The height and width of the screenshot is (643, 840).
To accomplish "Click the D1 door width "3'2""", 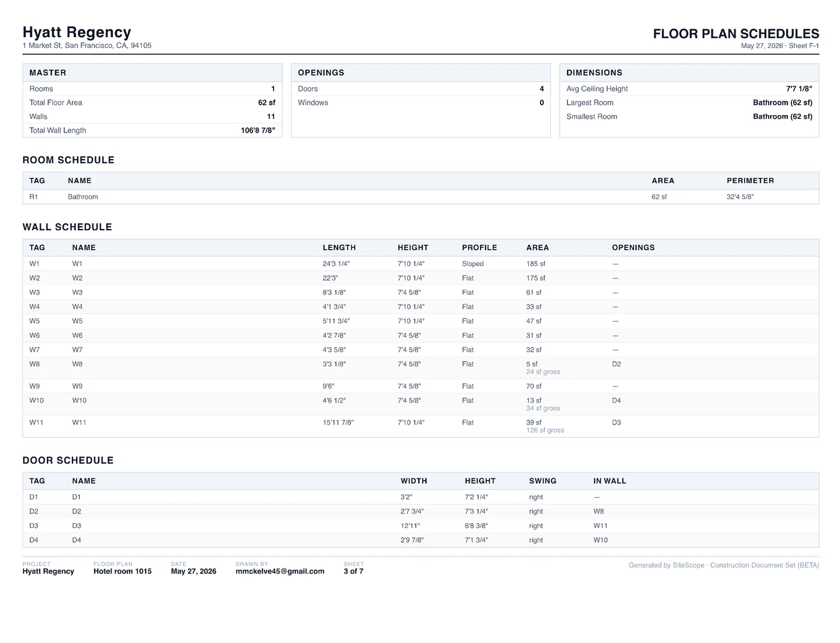I will click(406, 497).
